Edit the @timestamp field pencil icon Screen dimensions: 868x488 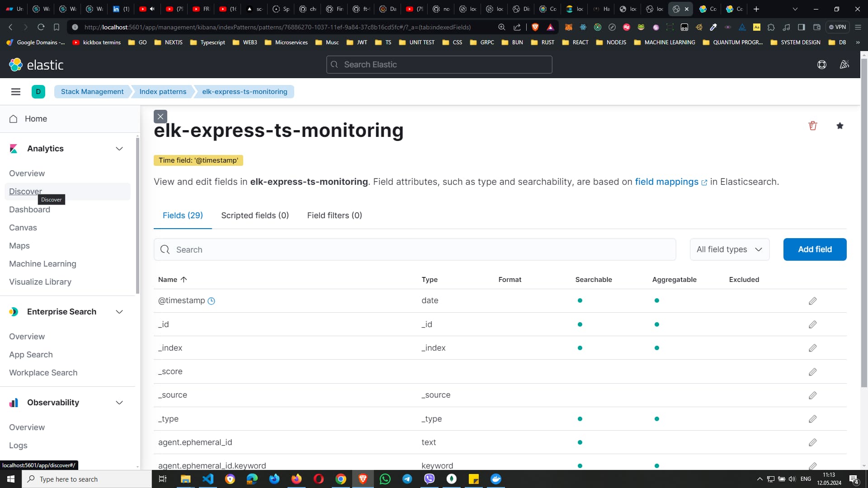(812, 301)
